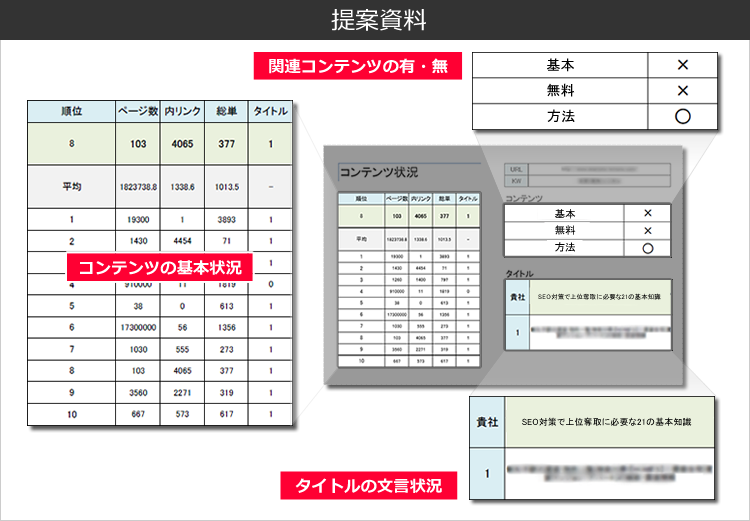Click the 貴社 cell in bottom-right title table

(487, 422)
